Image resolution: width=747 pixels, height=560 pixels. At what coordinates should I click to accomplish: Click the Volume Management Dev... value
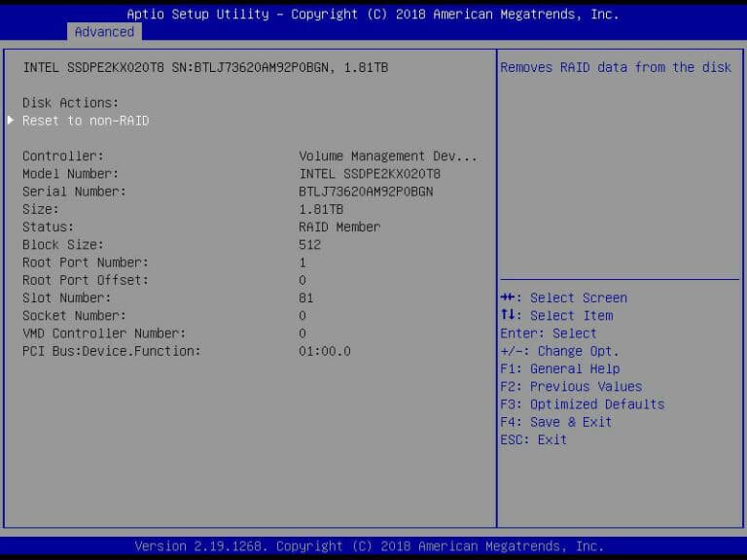click(x=388, y=157)
